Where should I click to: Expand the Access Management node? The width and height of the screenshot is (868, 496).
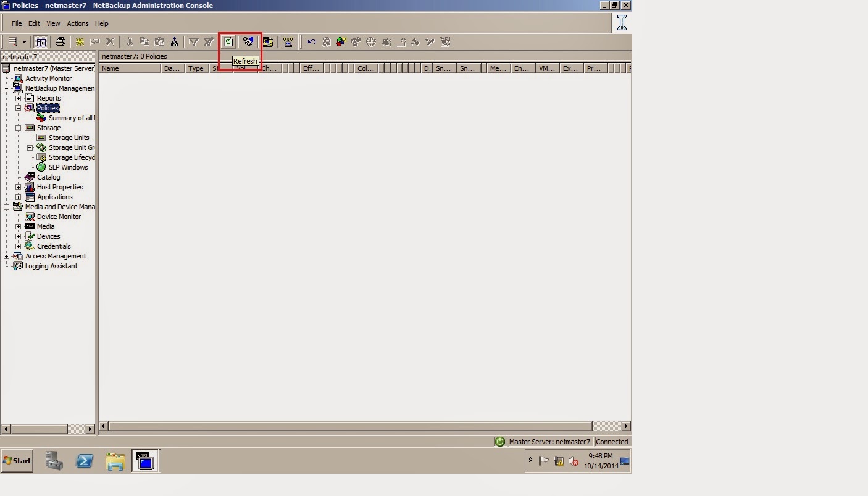click(7, 256)
